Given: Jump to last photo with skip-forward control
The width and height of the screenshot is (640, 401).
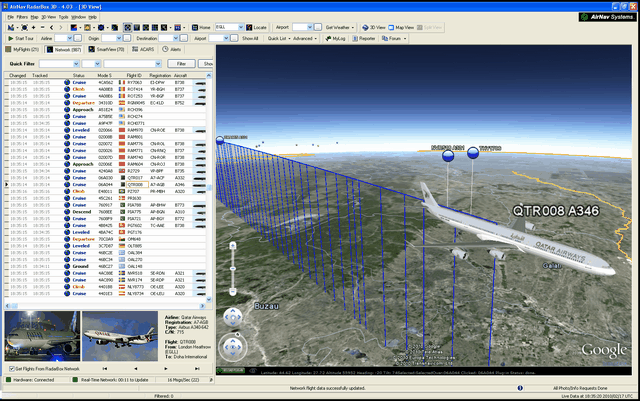Looking at the screenshot, I should tap(197, 369).
